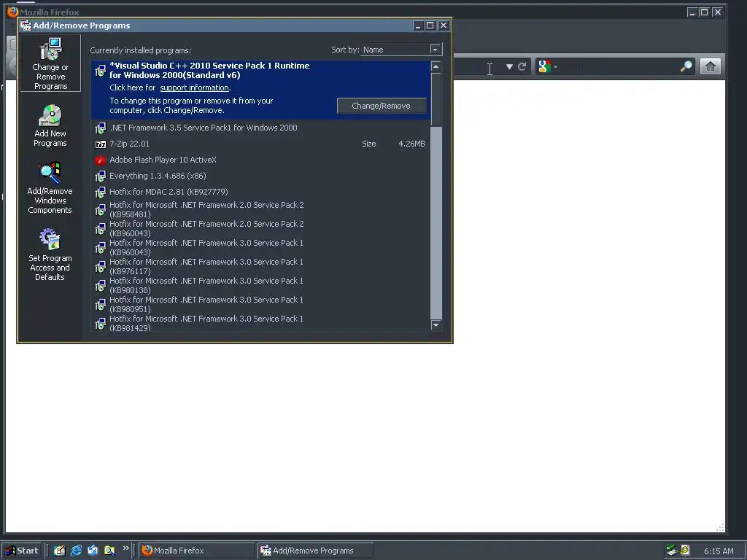Image resolution: width=747 pixels, height=560 pixels.
Task: Click the Firefox search input field
Action: click(x=619, y=66)
